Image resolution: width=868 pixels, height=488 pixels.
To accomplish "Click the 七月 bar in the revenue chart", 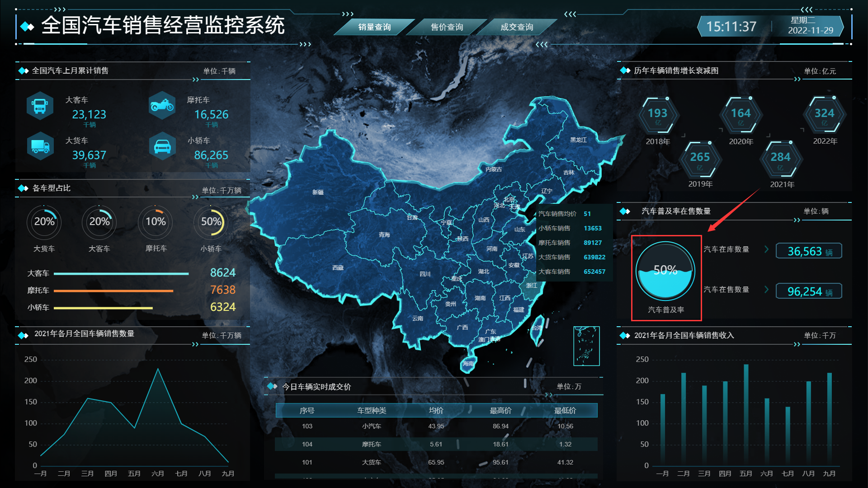I will coord(788,436).
